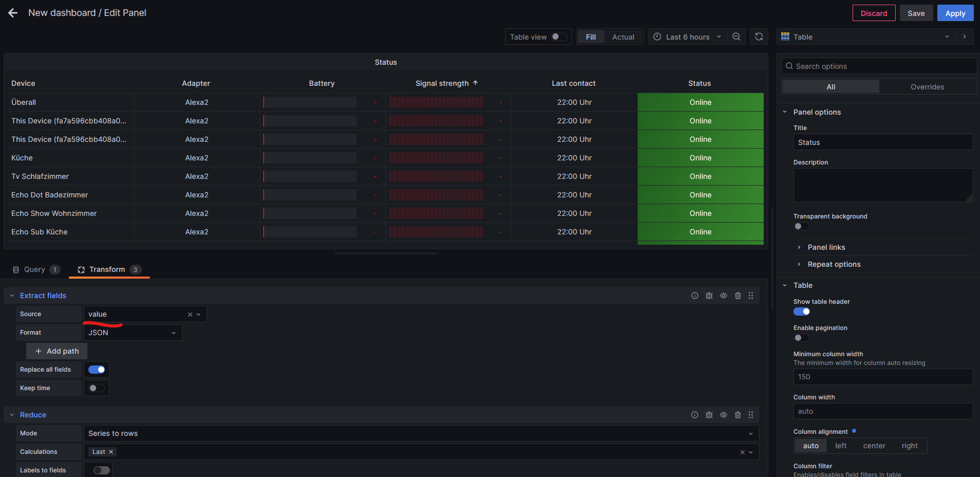Delete the Reduce transformation
The width and height of the screenshot is (980, 477).
(x=738, y=415)
